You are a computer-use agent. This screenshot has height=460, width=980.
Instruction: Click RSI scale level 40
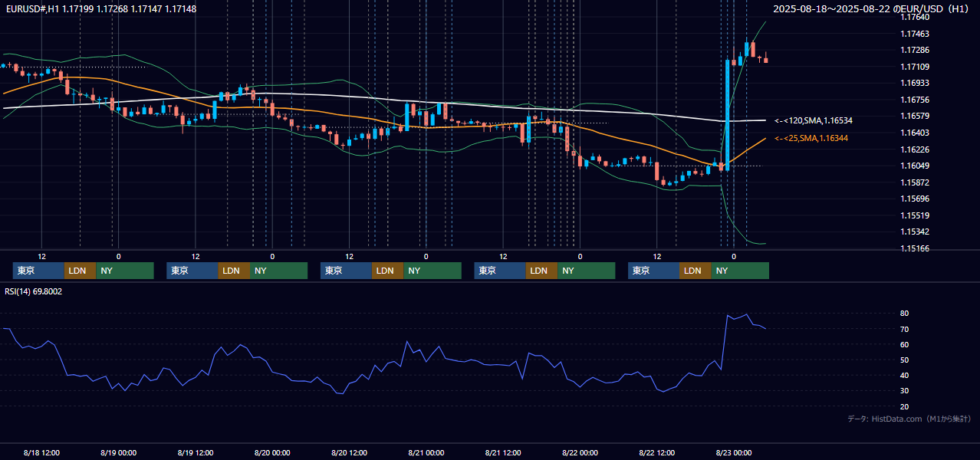click(x=905, y=376)
